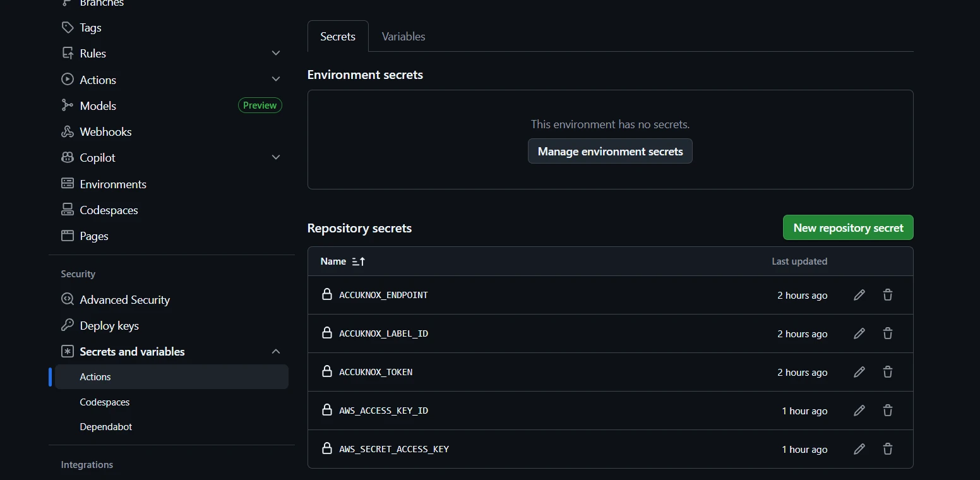Select the AWS_ACCESS_KEY_ID secret name
Image resolution: width=980 pixels, height=480 pixels.
[383, 411]
